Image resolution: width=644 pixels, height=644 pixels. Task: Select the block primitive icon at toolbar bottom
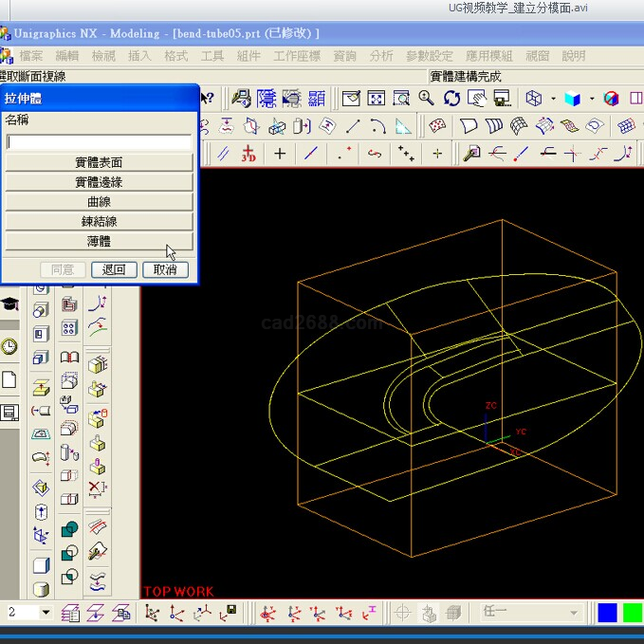tap(41, 565)
